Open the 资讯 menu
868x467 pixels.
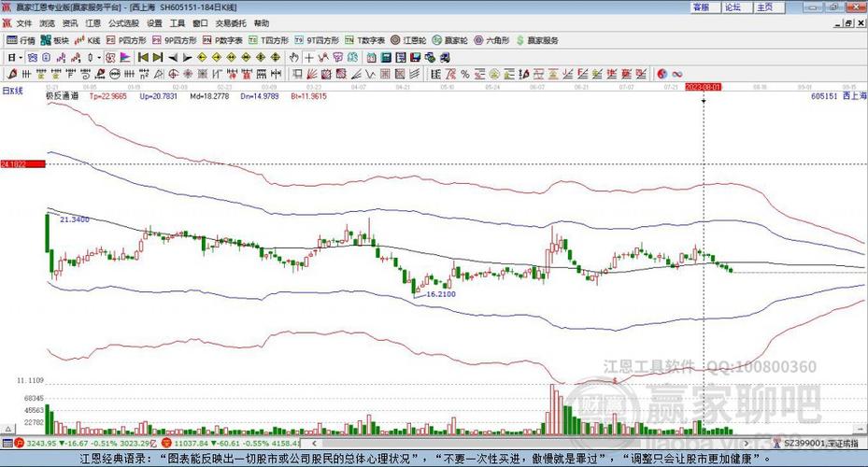point(70,23)
